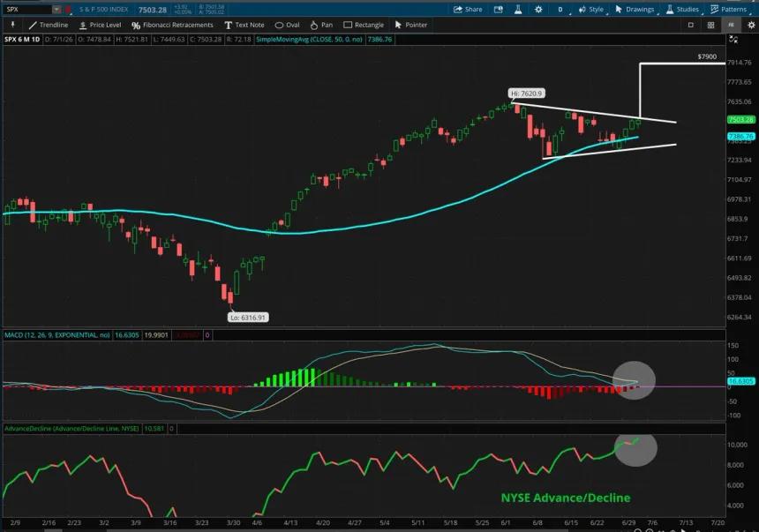Viewport: 759px width, 532px height.
Task: Click the 3/30 date on time axis
Action: click(233, 523)
